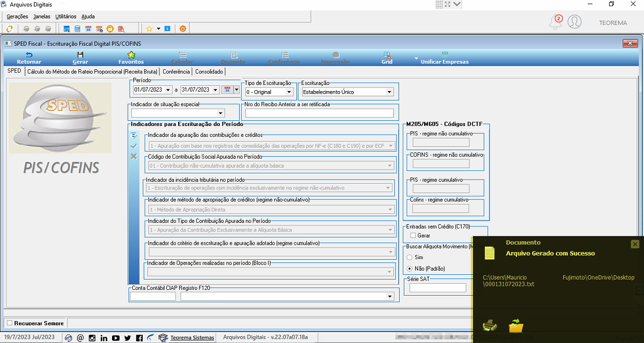Open folder icon in Documento popup
Viewport: 644px width, 343px height.
coord(516,325)
